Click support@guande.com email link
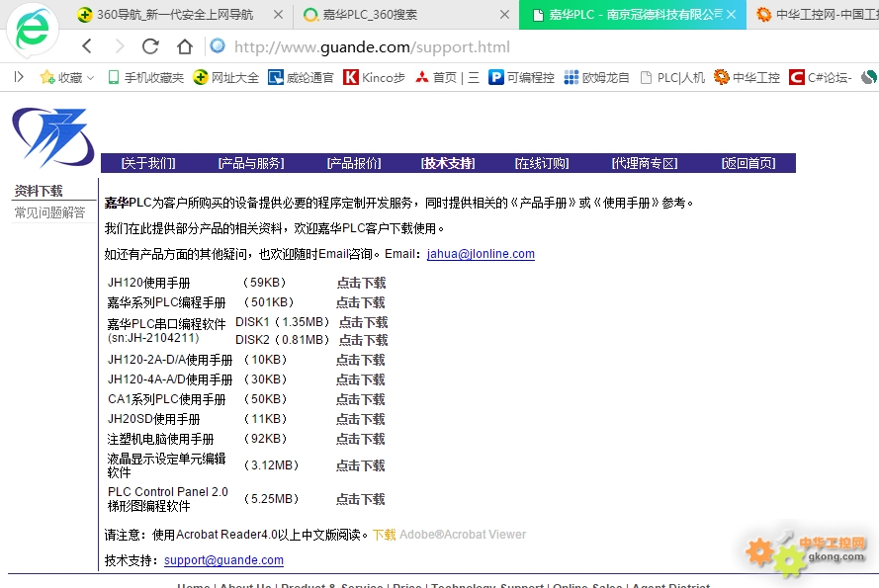The image size is (879, 588). (x=223, y=560)
